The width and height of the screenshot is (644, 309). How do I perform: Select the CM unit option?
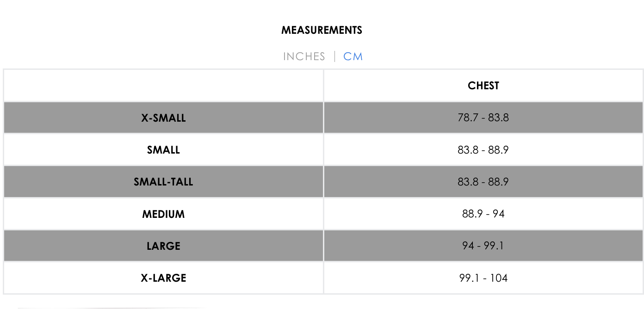coord(353,56)
